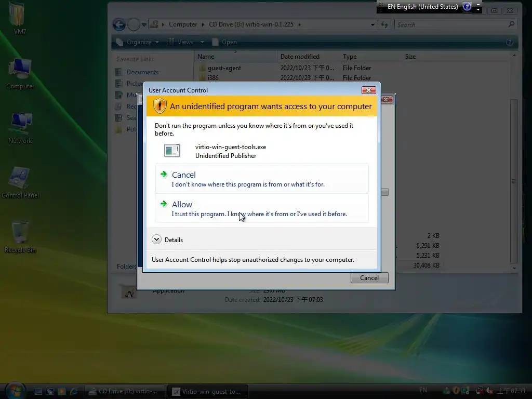Viewport: 532px width, 399px height.
Task: Click the green arrow beside Cancel option
Action: pyautogui.click(x=164, y=175)
